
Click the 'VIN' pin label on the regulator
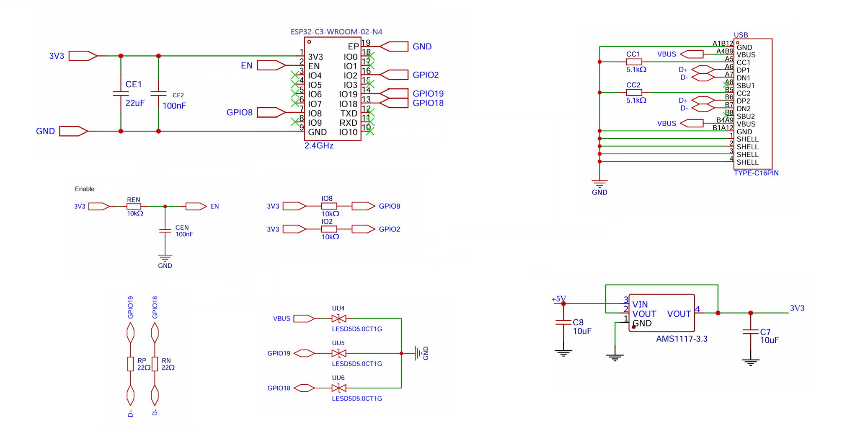(x=640, y=305)
